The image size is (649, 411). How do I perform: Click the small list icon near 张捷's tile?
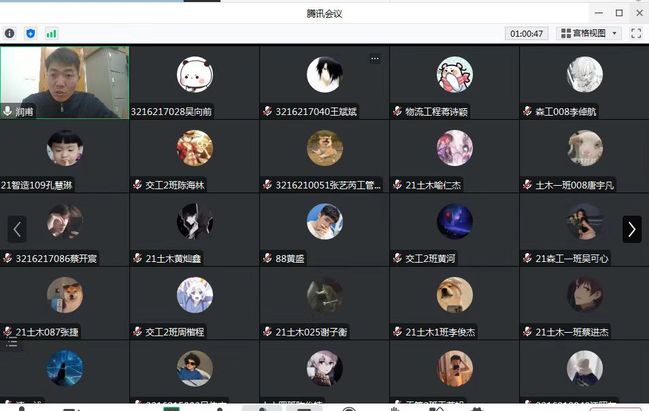click(12, 343)
